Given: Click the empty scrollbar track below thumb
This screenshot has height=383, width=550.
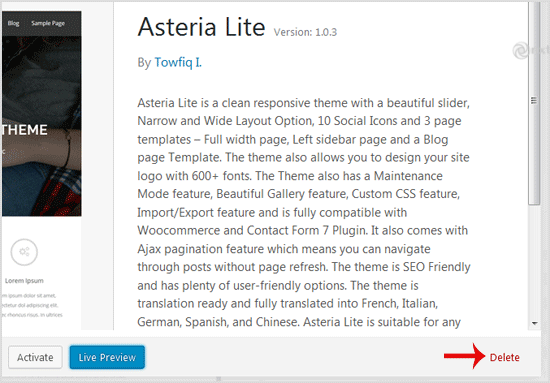Looking at the screenshot, I should [x=534, y=261].
